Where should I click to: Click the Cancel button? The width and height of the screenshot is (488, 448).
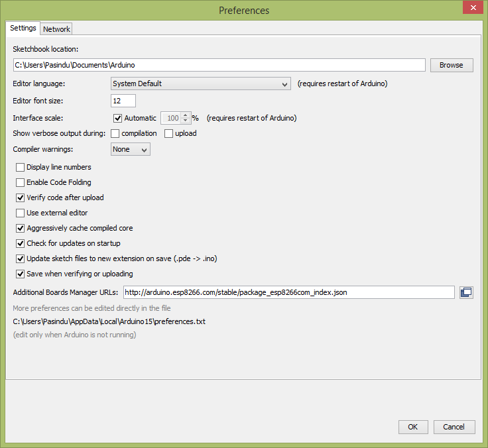point(454,427)
